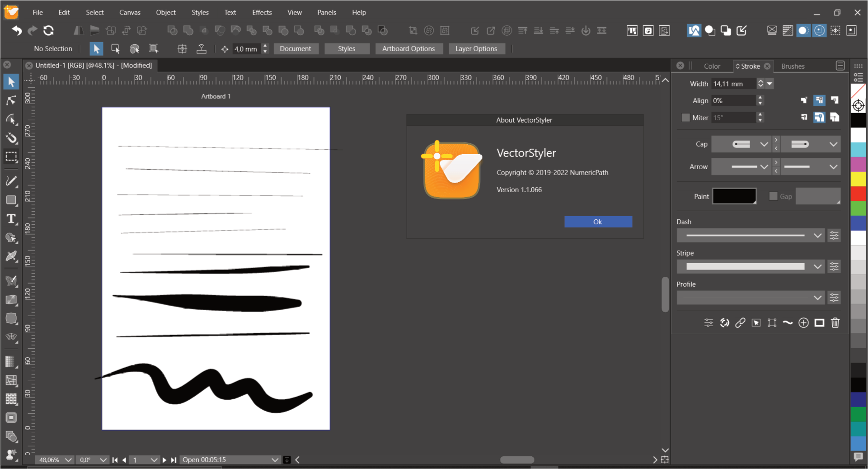Switch to the Brushes tab
The height and width of the screenshot is (469, 868).
coord(793,66)
